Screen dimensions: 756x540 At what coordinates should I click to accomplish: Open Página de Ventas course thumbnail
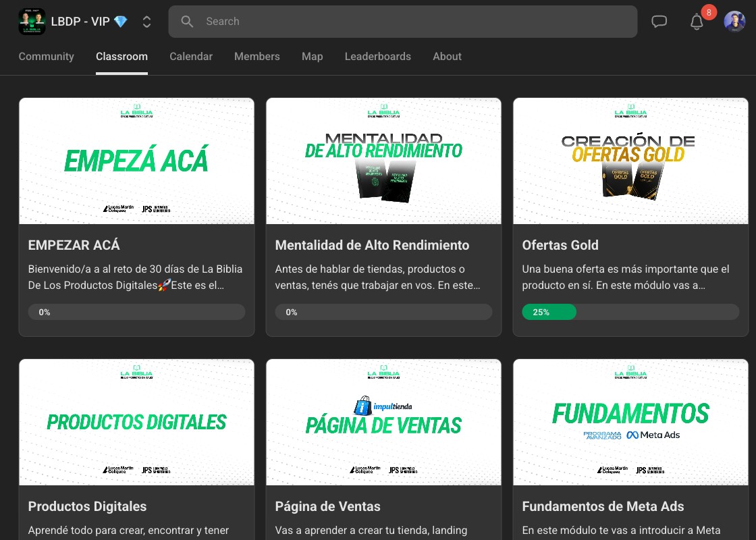point(384,423)
